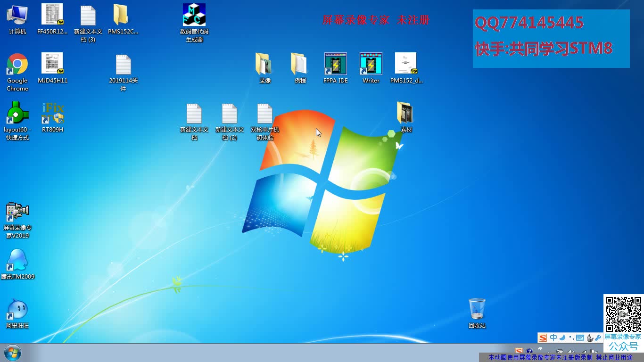Open the Windows Start menu
Screen dimensions: 644x362
(12, 353)
